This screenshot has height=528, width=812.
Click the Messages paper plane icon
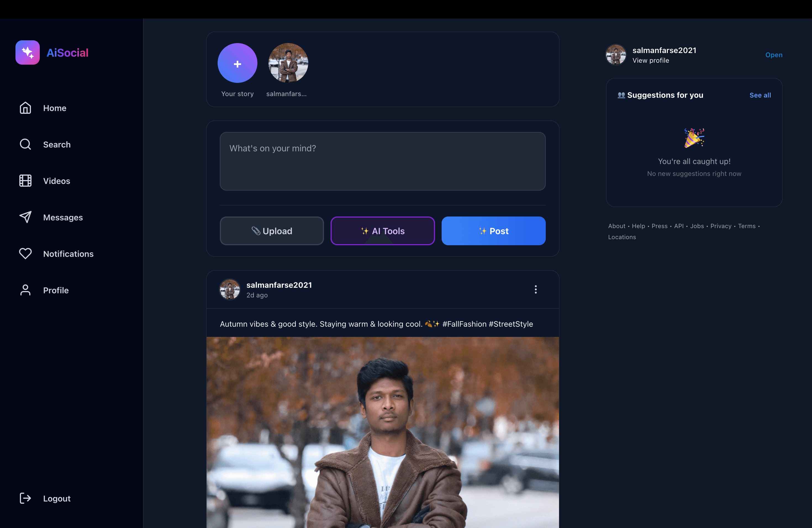(x=25, y=217)
